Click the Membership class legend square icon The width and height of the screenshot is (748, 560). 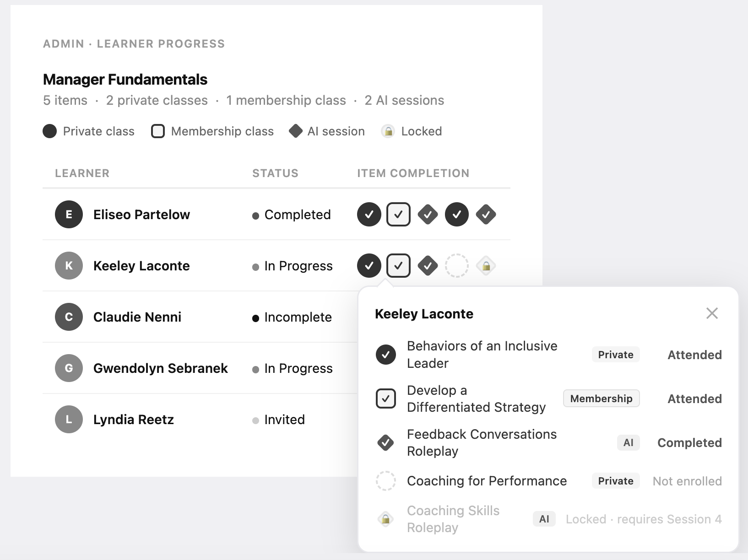coord(158,131)
